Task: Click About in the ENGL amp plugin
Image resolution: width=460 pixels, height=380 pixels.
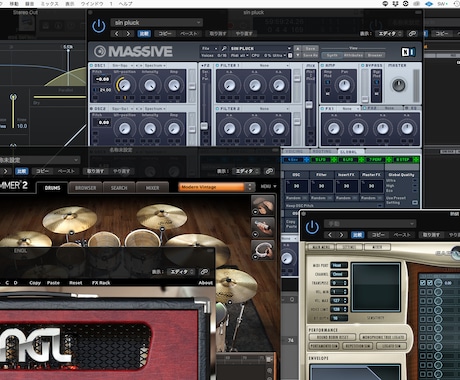Action: pyautogui.click(x=205, y=283)
